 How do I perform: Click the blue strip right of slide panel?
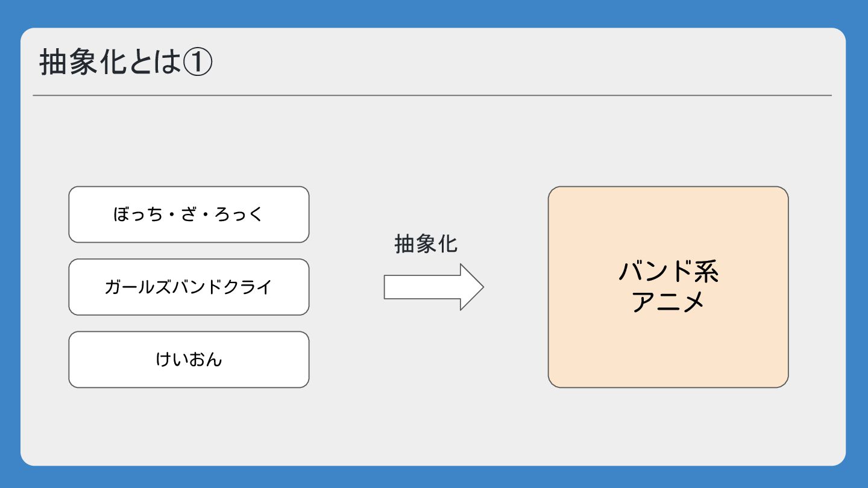[857, 244]
